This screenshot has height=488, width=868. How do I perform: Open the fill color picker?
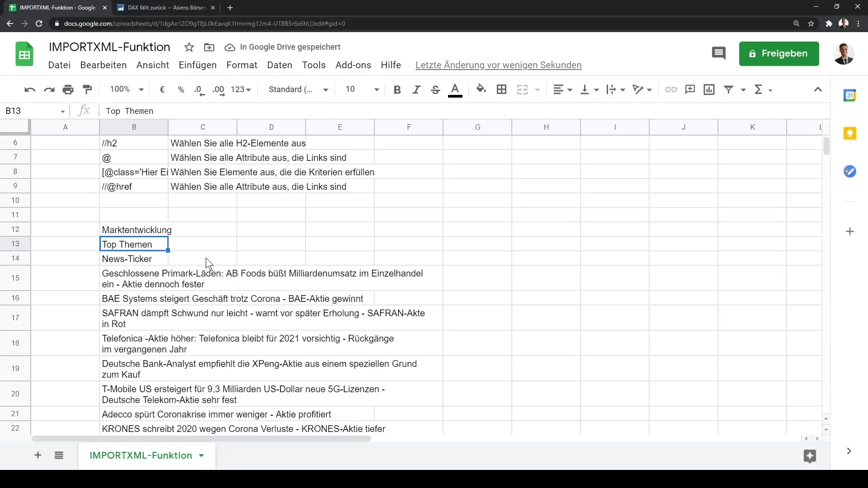tap(481, 89)
